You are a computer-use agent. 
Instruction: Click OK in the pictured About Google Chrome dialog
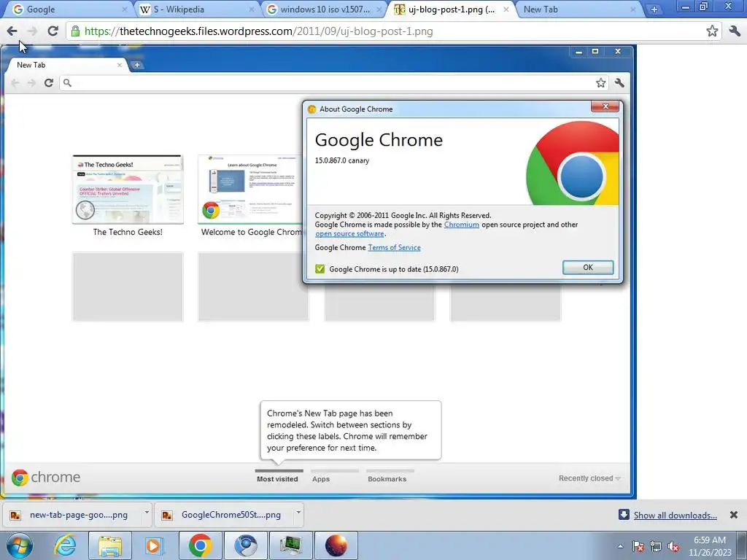(x=588, y=268)
